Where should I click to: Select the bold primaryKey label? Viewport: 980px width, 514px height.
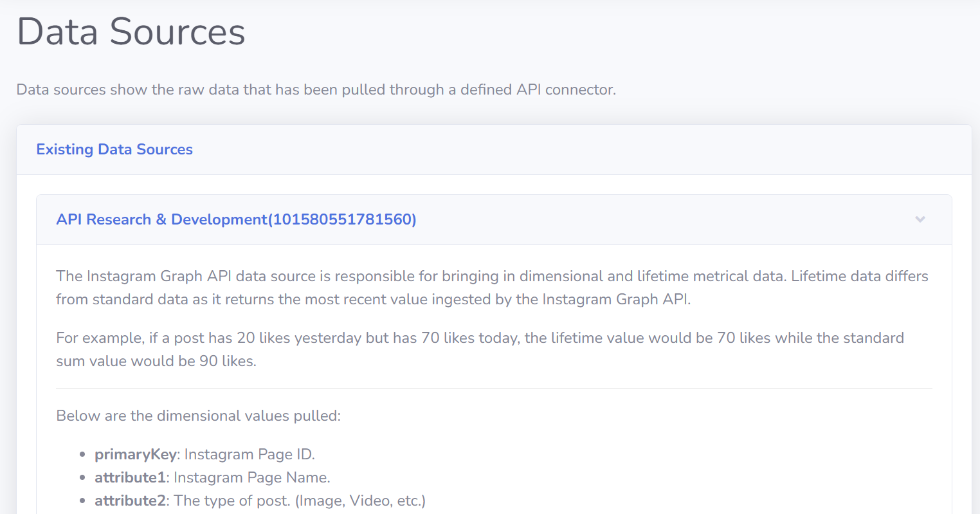click(135, 454)
